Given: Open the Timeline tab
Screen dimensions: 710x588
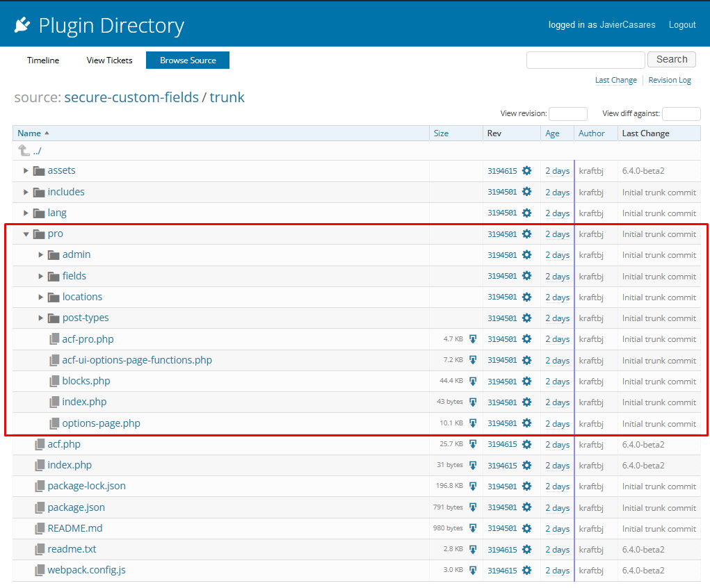Looking at the screenshot, I should click(x=43, y=60).
